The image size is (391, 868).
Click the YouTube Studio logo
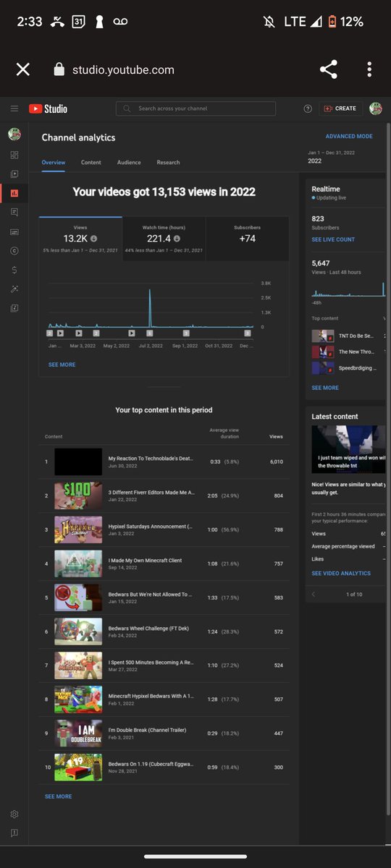pos(48,109)
